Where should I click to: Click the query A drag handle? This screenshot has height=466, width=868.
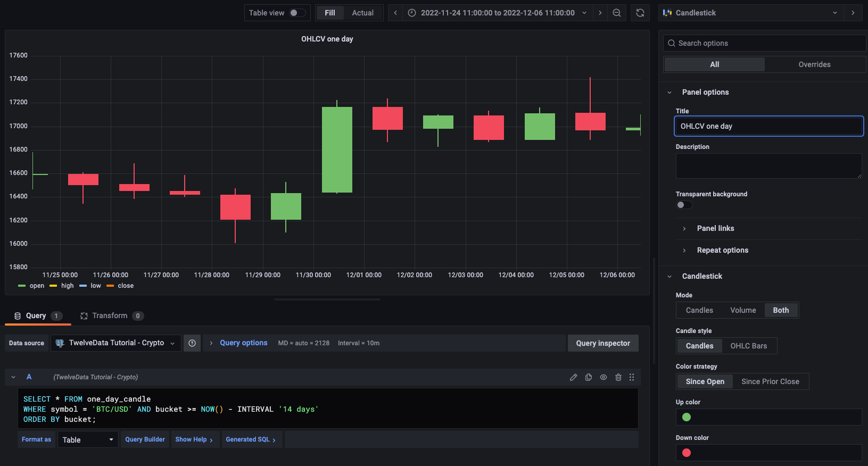coord(632,377)
